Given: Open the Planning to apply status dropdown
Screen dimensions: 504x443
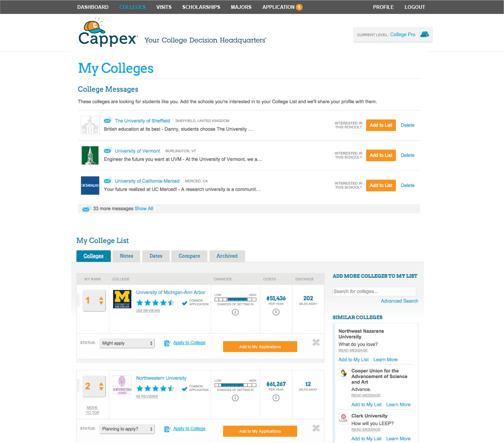Looking at the screenshot, I should [x=127, y=429].
